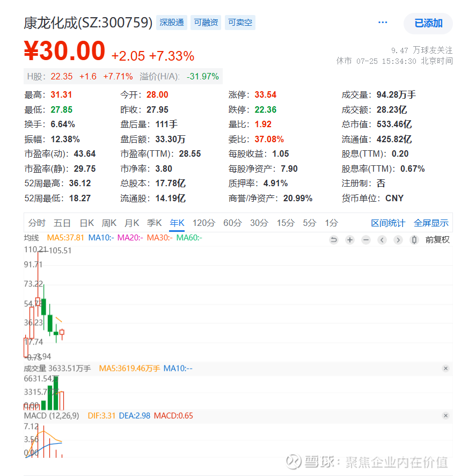Screen dimensions: 461x476
Task: Click the 市盈率(TTM) 28.55 value
Action: 190,154
